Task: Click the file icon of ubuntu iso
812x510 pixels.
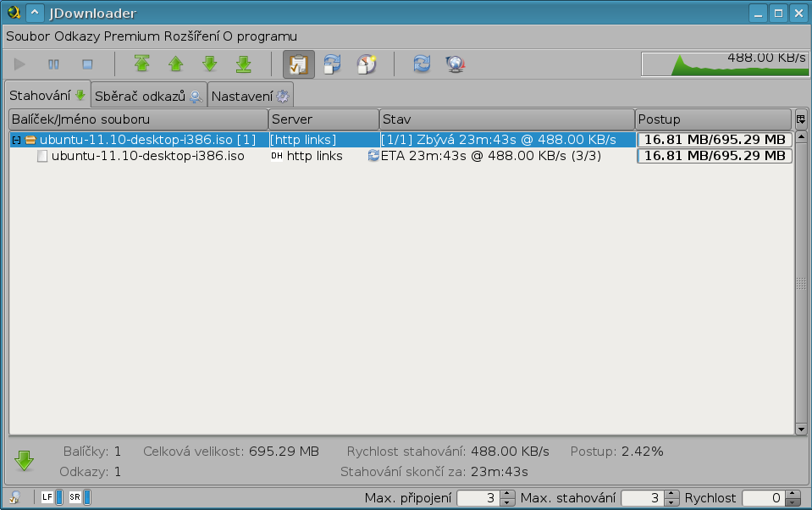Action: tap(42, 156)
